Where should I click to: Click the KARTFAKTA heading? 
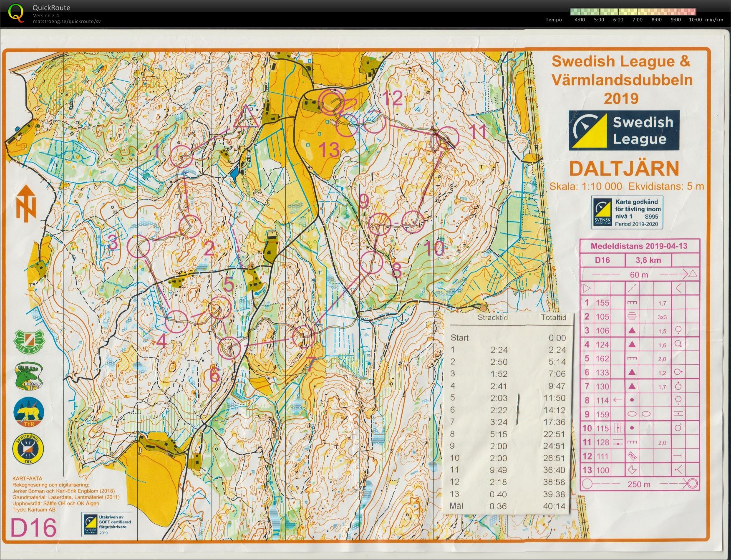pos(27,479)
